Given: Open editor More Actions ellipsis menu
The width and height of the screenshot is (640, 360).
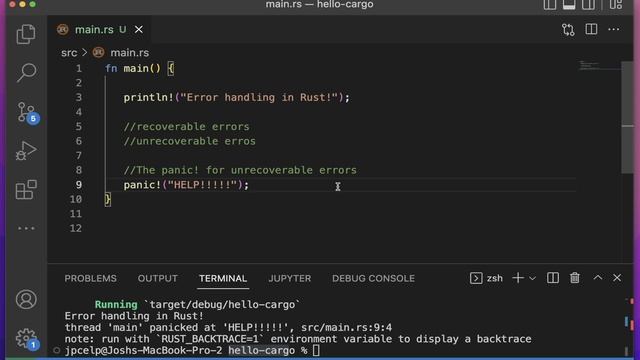Looking at the screenshot, I should pos(613,29).
